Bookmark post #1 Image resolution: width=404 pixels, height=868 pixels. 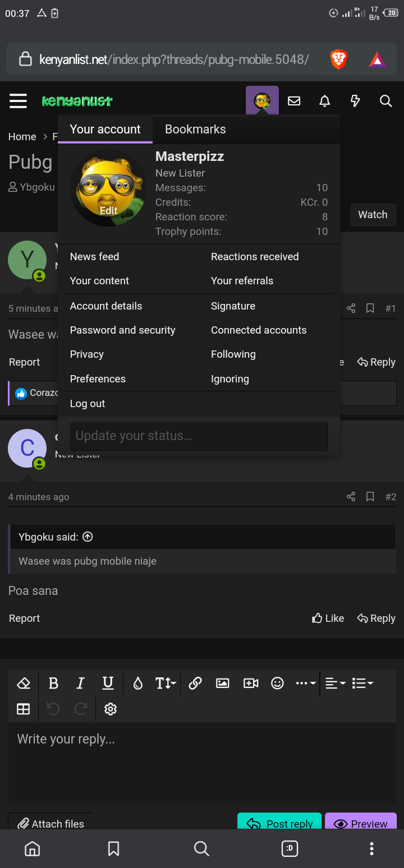[x=370, y=308]
